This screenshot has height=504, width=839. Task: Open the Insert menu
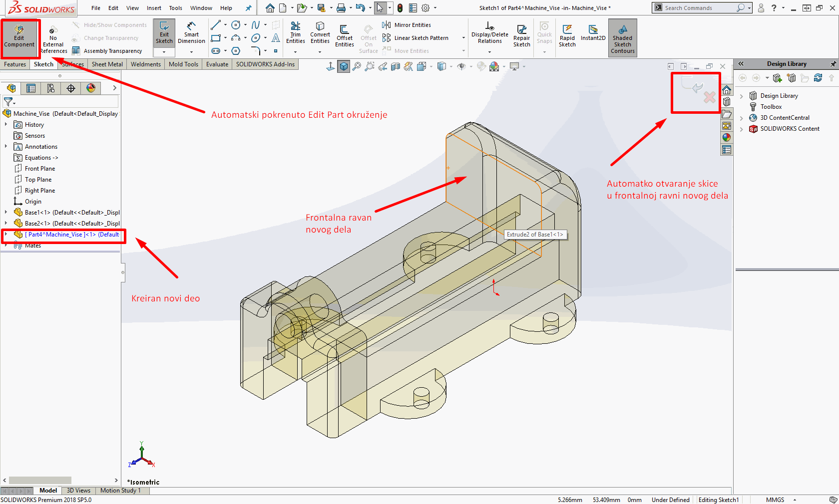(x=154, y=8)
